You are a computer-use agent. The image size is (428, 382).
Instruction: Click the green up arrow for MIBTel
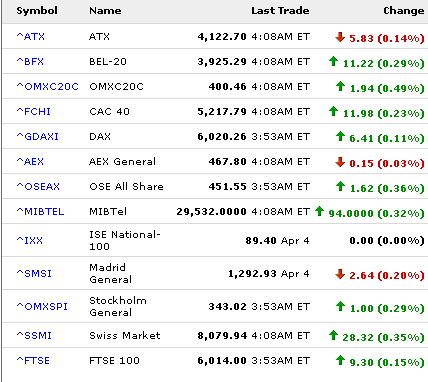[319, 211]
